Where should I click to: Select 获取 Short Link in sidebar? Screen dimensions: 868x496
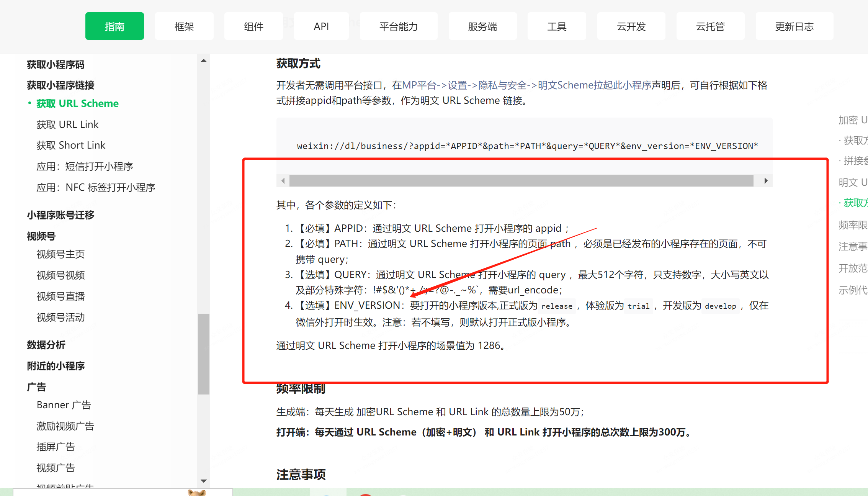coord(71,145)
